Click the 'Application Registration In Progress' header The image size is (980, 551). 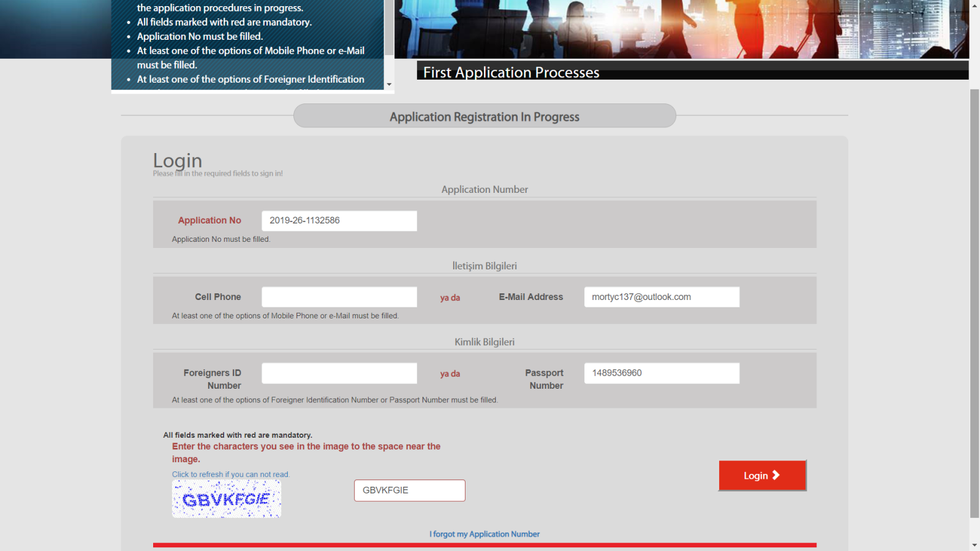[x=484, y=116]
